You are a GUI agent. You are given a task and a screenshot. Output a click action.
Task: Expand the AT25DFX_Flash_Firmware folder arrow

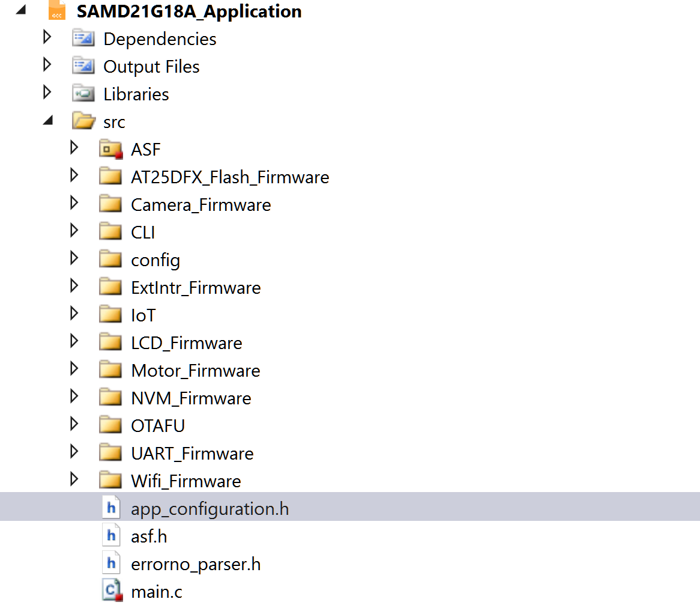(74, 175)
